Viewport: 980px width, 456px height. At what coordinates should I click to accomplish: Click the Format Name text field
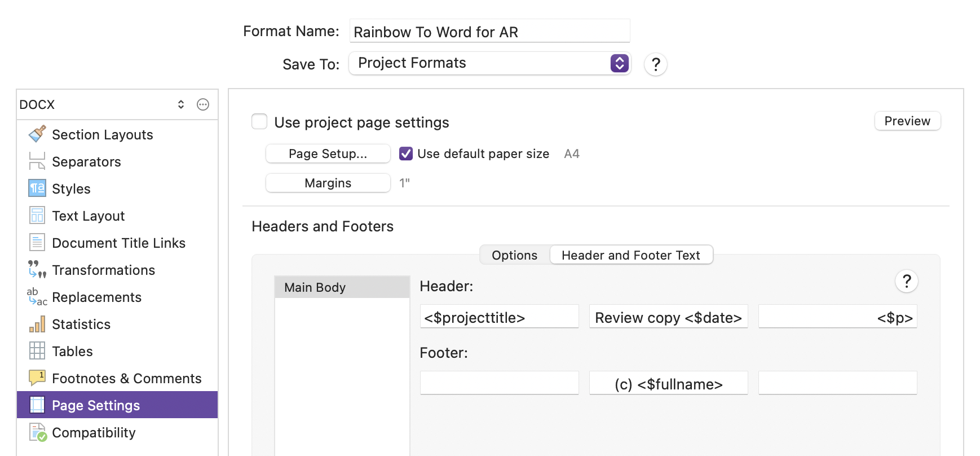[489, 31]
